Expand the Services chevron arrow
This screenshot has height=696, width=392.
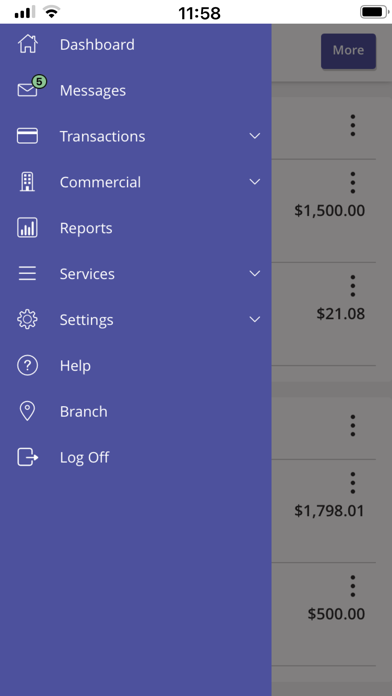coord(255,273)
